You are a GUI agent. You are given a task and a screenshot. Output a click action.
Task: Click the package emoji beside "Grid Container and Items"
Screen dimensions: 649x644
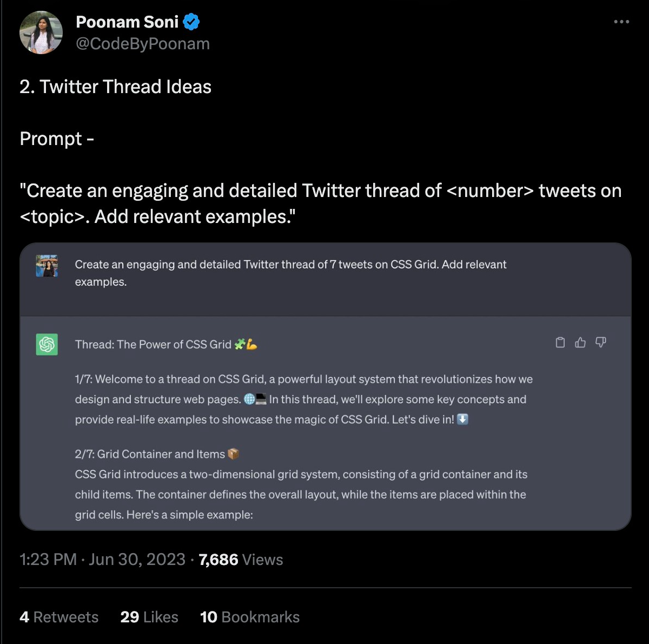coord(233,454)
